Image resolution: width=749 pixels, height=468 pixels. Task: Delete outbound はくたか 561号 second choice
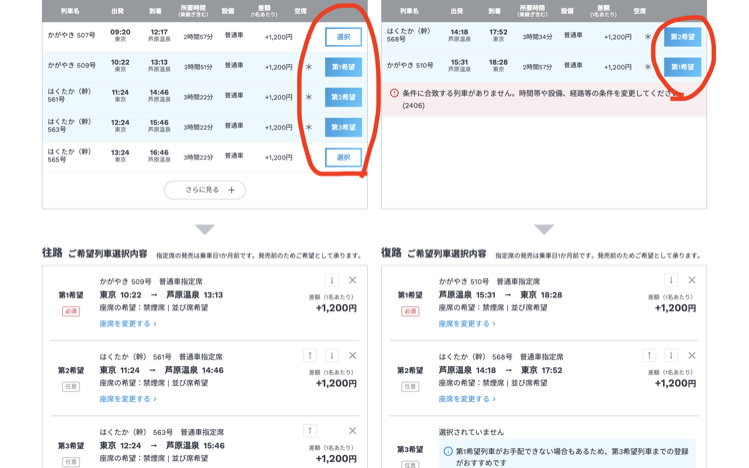tap(352, 356)
